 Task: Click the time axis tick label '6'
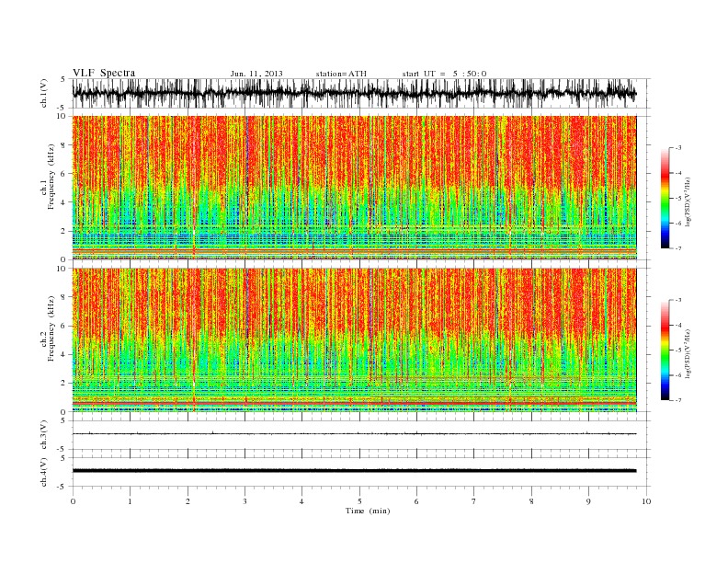tap(416, 501)
